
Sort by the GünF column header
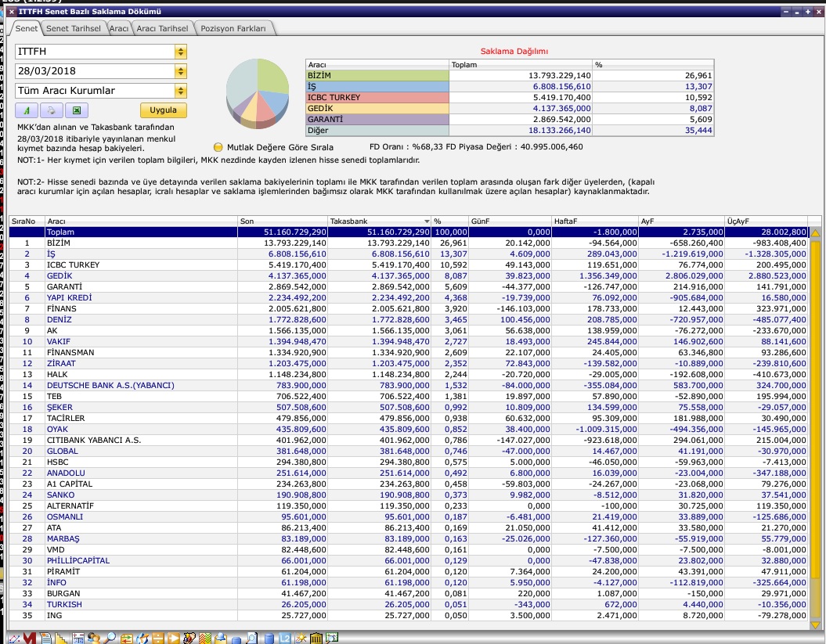[510, 221]
